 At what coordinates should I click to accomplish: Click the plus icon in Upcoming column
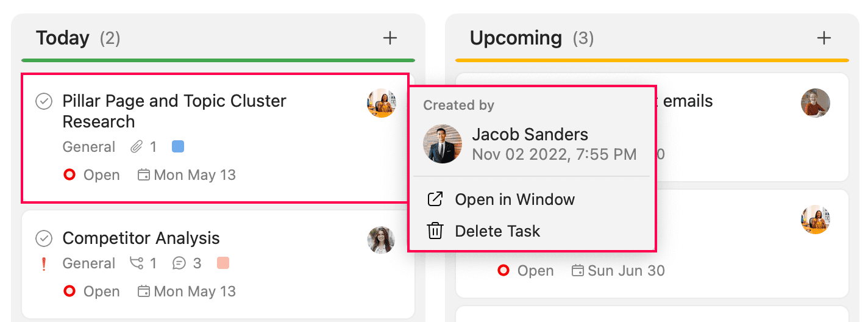pyautogui.click(x=824, y=38)
